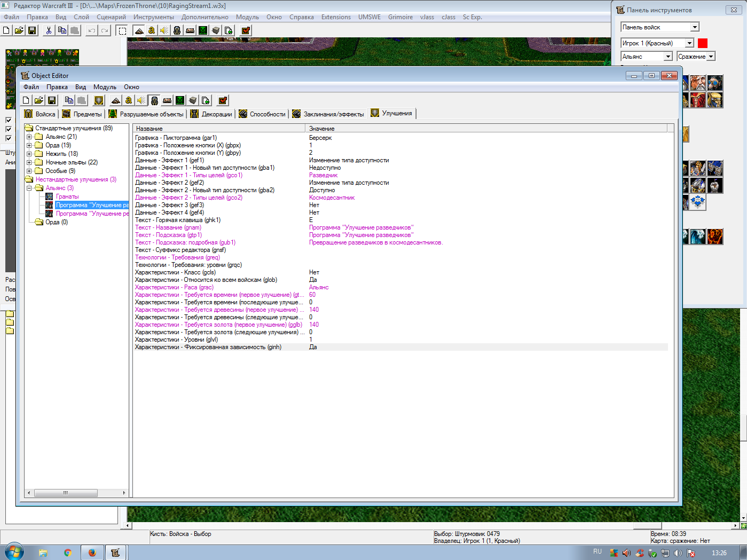Select row Графика - Пиктограмма (gar1)
This screenshot has width=747, height=560.
pyautogui.click(x=400, y=138)
